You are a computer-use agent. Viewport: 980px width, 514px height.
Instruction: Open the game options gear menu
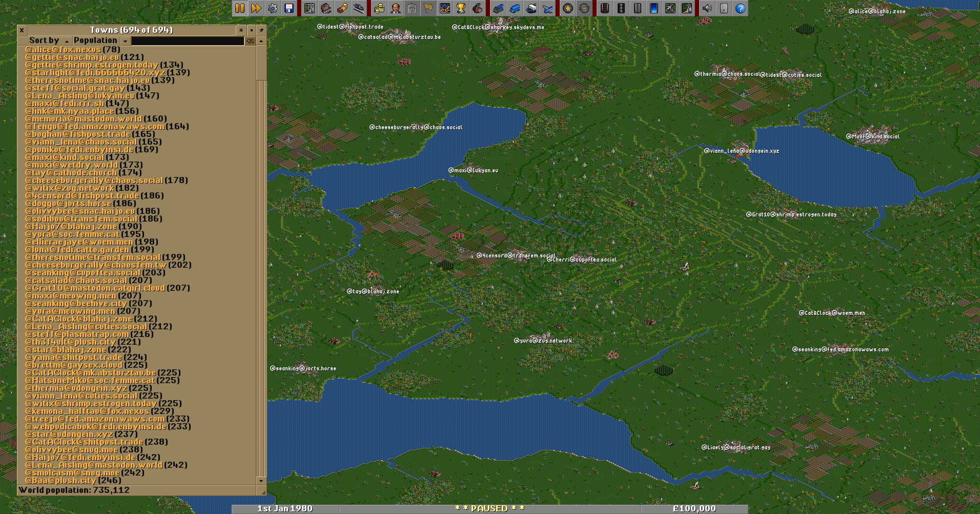[x=273, y=8]
